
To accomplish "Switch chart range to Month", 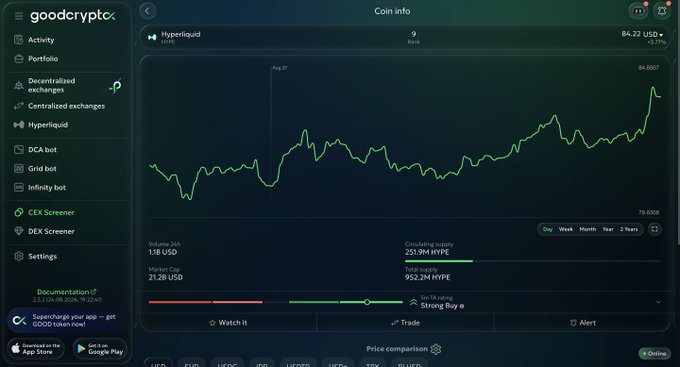I will 588,229.
